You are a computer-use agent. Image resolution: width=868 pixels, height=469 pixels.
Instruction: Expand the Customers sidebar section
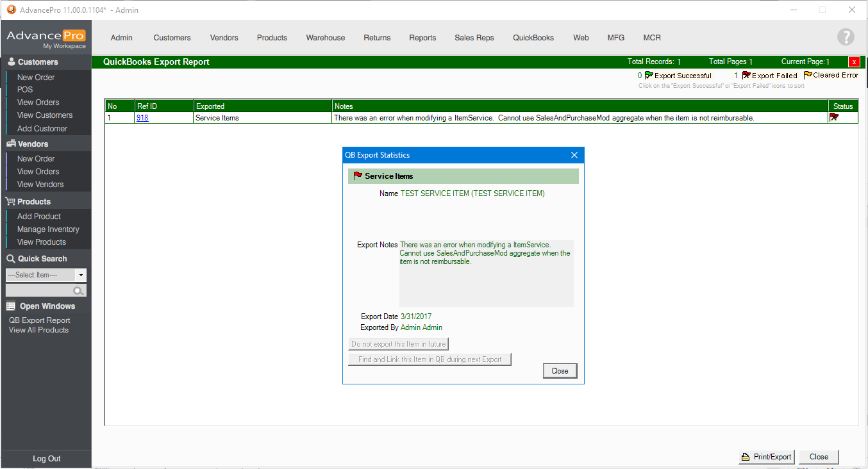coord(38,62)
